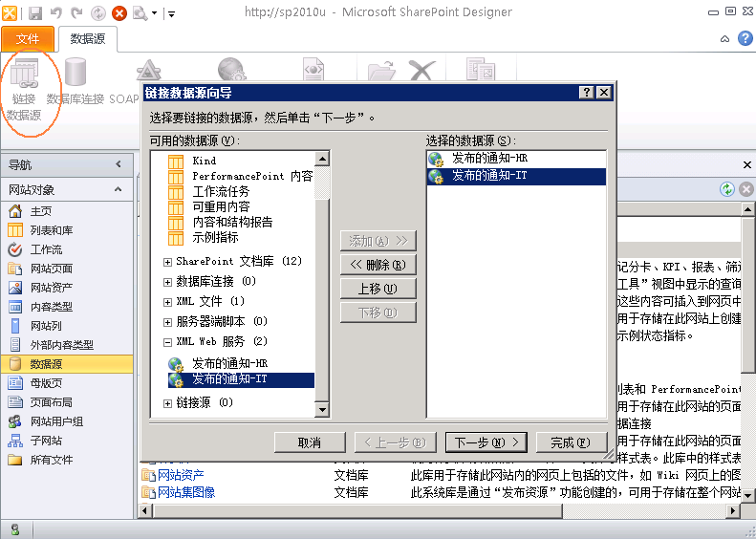Click 下一步(N) > button
Screen dimensions: 756x539
[x=486, y=442]
